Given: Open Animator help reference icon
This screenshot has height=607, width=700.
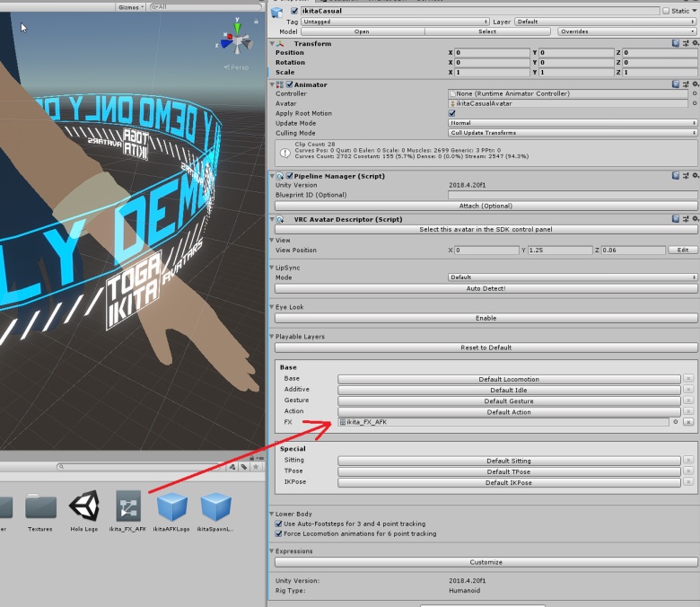Looking at the screenshot, I should point(676,84).
